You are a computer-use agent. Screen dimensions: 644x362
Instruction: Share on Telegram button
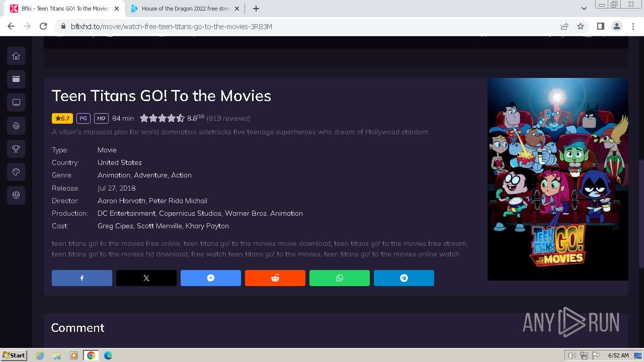404,278
